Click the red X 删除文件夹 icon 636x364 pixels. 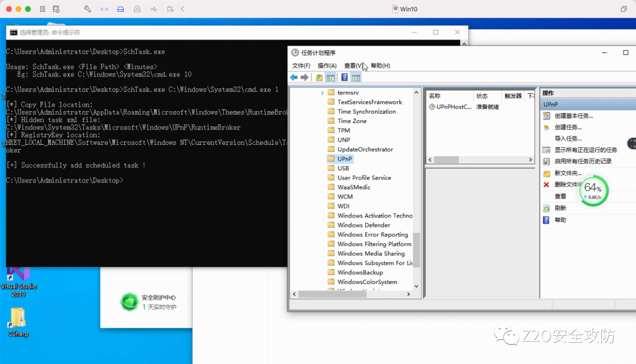pos(546,184)
